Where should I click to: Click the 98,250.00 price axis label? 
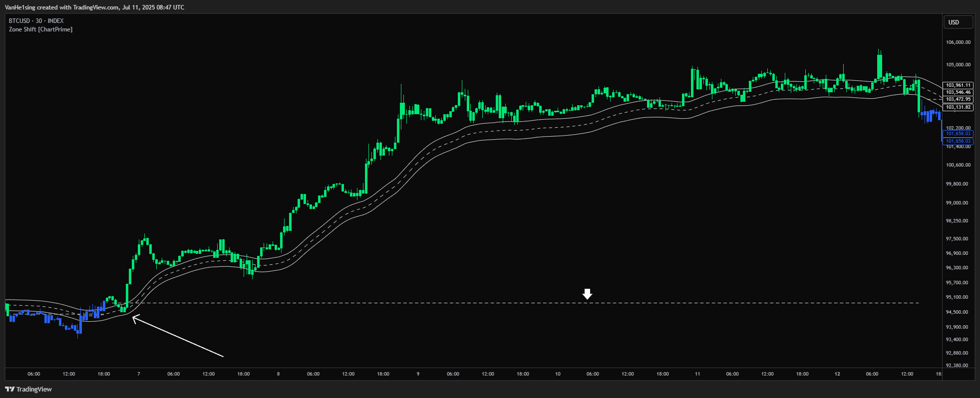pyautogui.click(x=957, y=221)
